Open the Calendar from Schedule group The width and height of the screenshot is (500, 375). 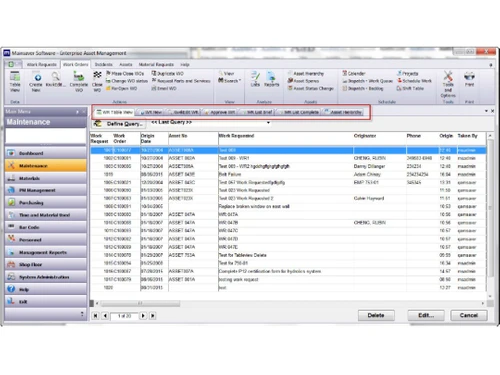pyautogui.click(x=354, y=73)
